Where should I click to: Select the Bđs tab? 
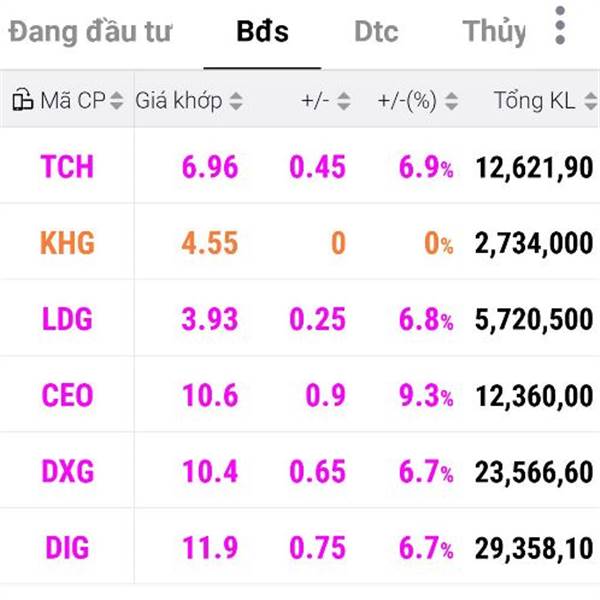[x=262, y=31]
